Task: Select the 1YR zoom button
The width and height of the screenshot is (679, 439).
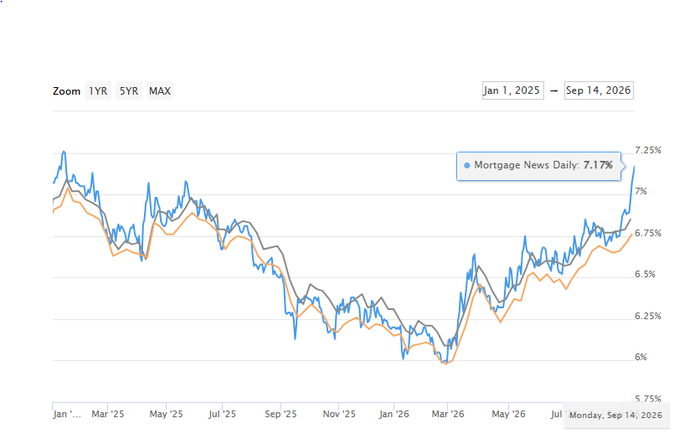Action: (x=98, y=91)
